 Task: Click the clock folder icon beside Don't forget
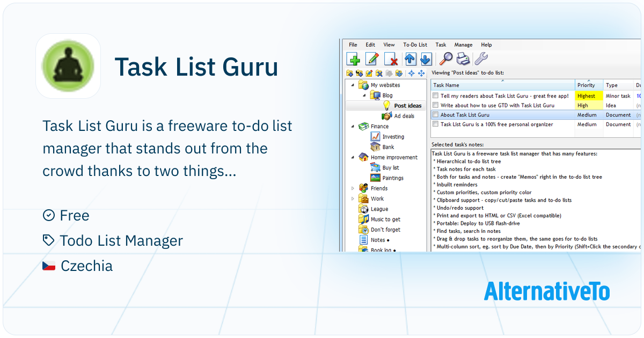coord(363,229)
